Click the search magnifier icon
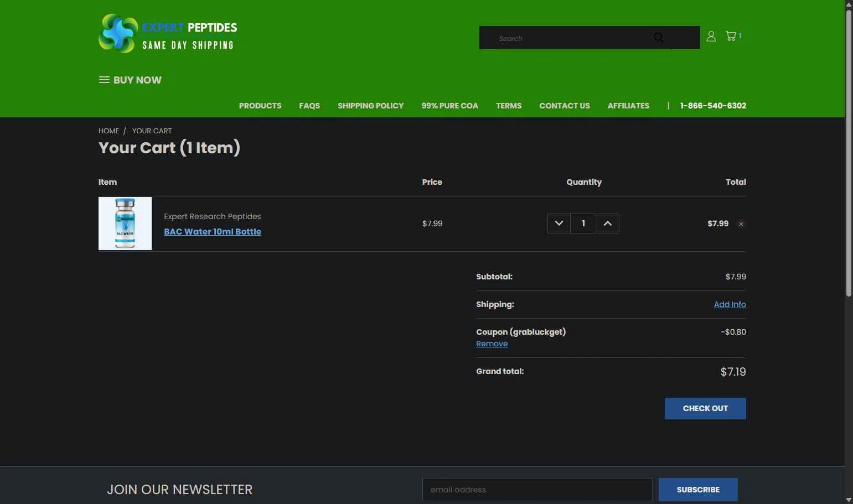 tap(658, 38)
